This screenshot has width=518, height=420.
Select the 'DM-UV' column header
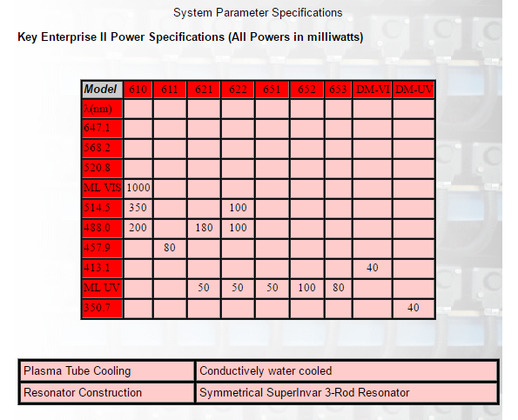click(414, 90)
